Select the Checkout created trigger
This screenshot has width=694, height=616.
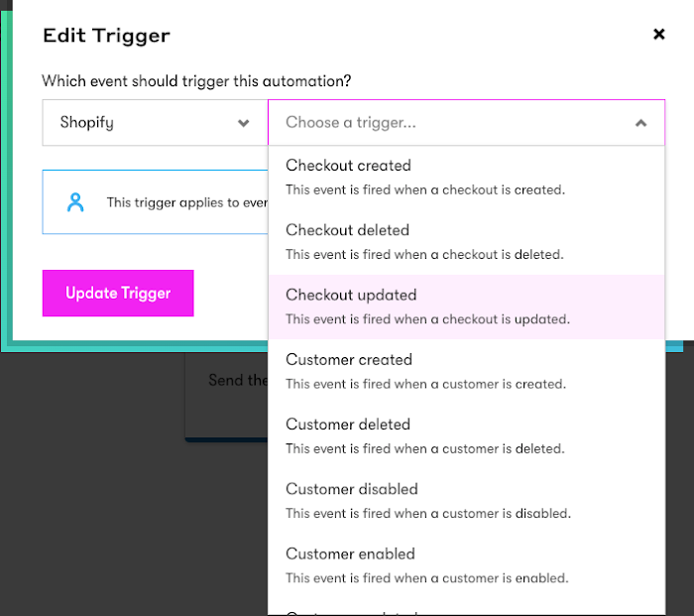click(466, 178)
